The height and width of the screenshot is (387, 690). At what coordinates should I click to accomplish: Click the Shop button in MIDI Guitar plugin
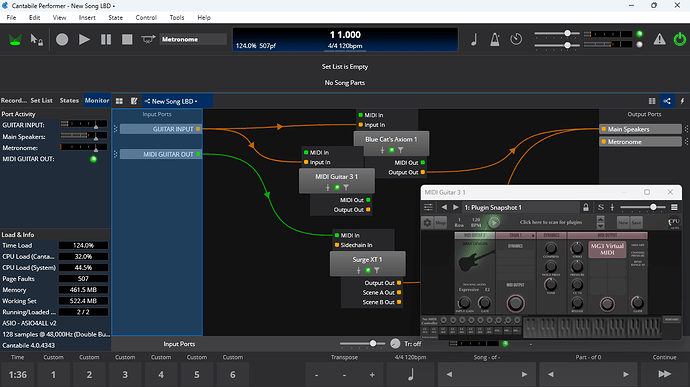tap(440, 222)
